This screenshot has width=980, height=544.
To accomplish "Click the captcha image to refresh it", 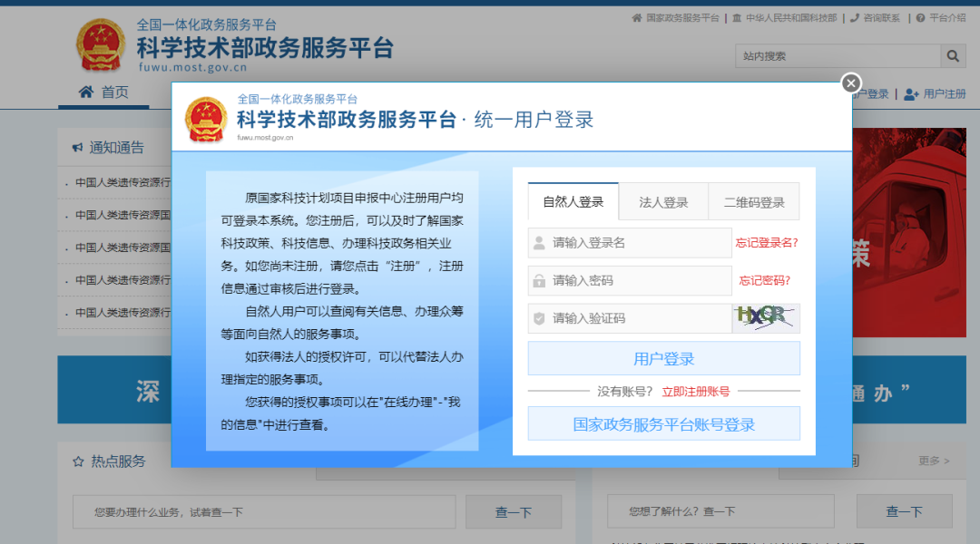I will 766,318.
